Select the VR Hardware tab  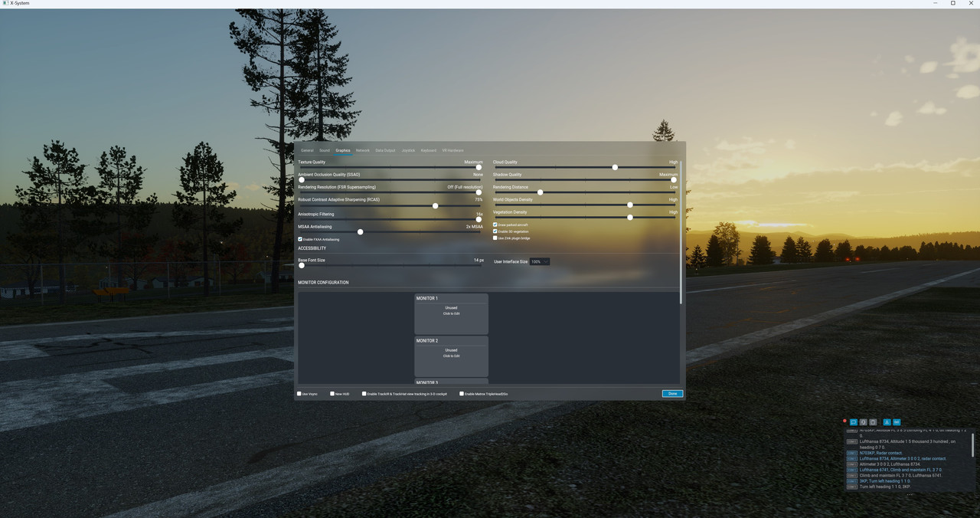[x=452, y=150]
